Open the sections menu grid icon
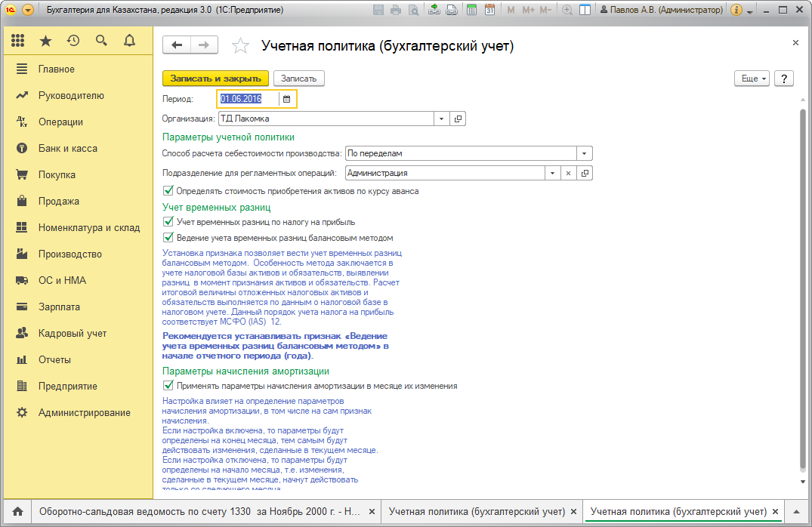Image resolution: width=812 pixels, height=527 pixels. coord(17,40)
